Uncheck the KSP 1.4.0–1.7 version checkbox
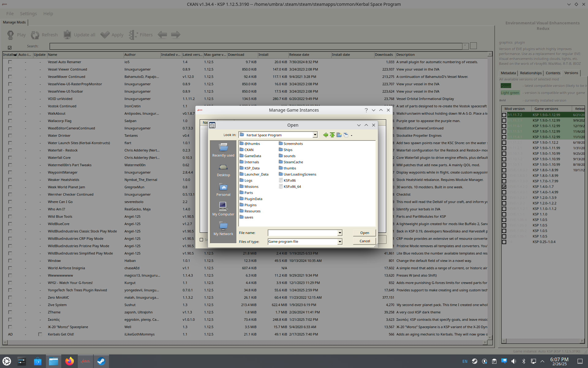Viewport: 588px width, 368px height. (x=504, y=187)
